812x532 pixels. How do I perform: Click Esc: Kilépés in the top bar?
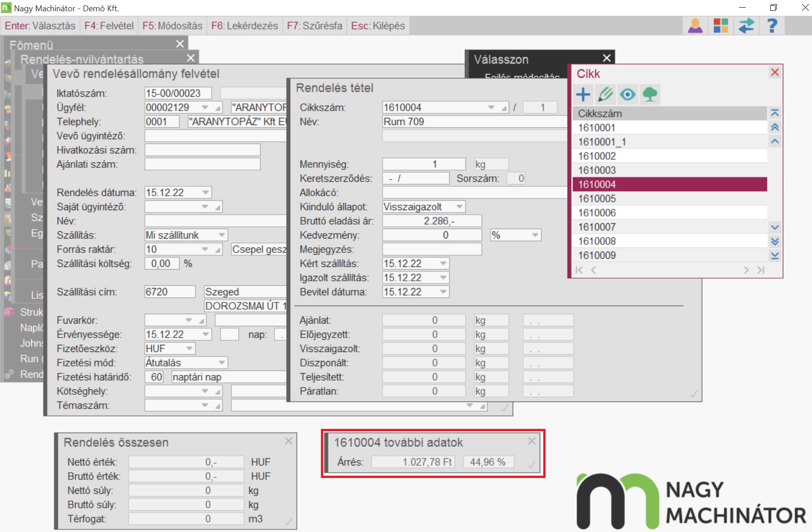(x=378, y=26)
